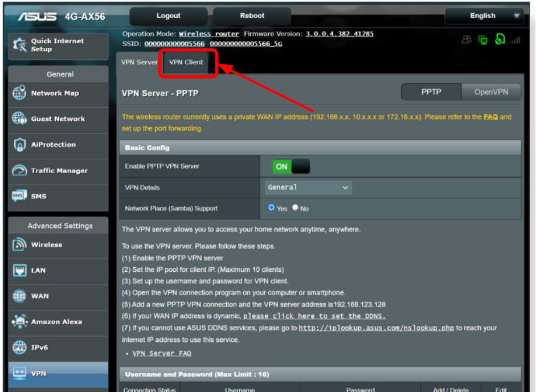Screen dimensions: 536x392
Task: Click the 000000000005566_5G SSID link
Action: coord(246,44)
